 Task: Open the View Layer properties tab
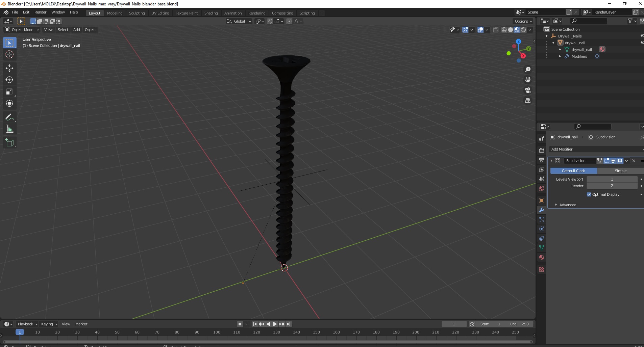tap(542, 169)
